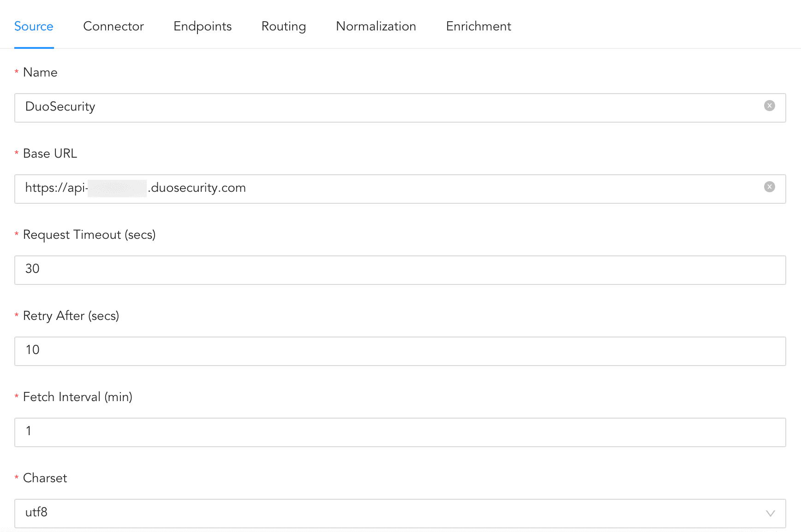Click the Request Timeout input showing 30
Image resolution: width=801 pixels, height=532 pixels.
[400, 270]
